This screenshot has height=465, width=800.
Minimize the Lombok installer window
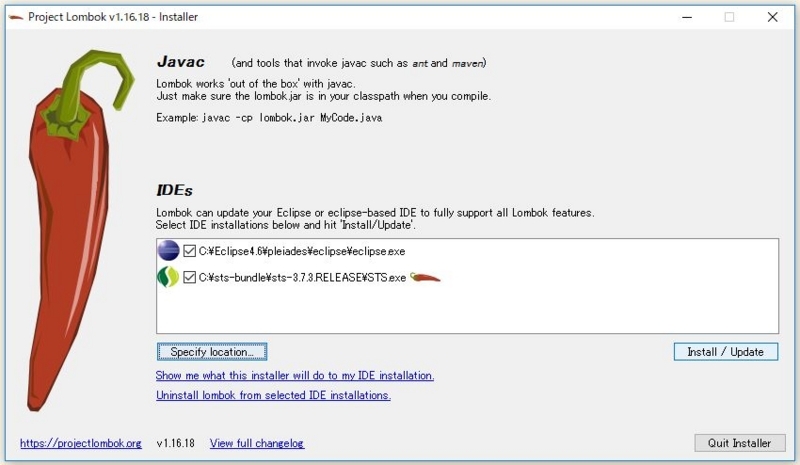(x=687, y=17)
